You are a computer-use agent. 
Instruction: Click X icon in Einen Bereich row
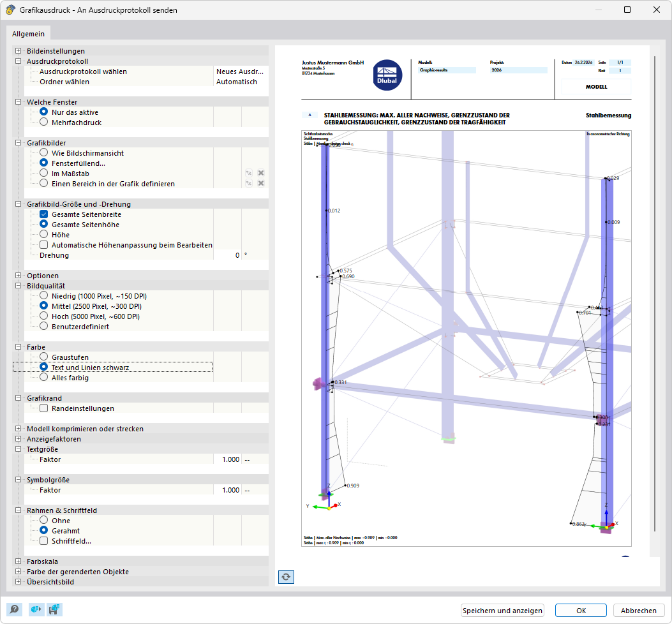(x=261, y=183)
